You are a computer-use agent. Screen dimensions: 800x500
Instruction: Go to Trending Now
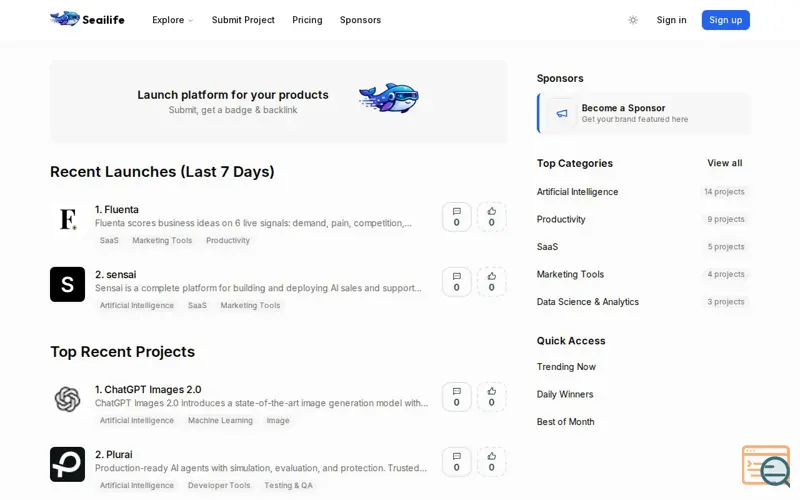[x=566, y=367]
